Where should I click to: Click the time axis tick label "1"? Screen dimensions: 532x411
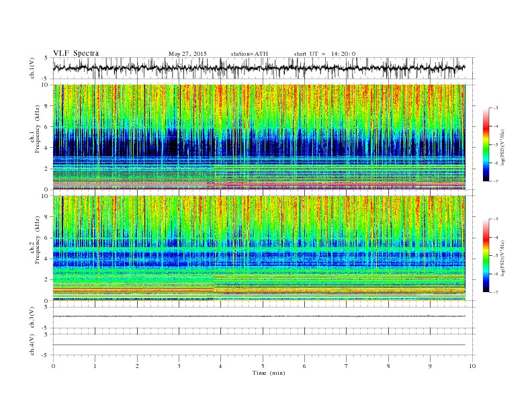[95, 366]
